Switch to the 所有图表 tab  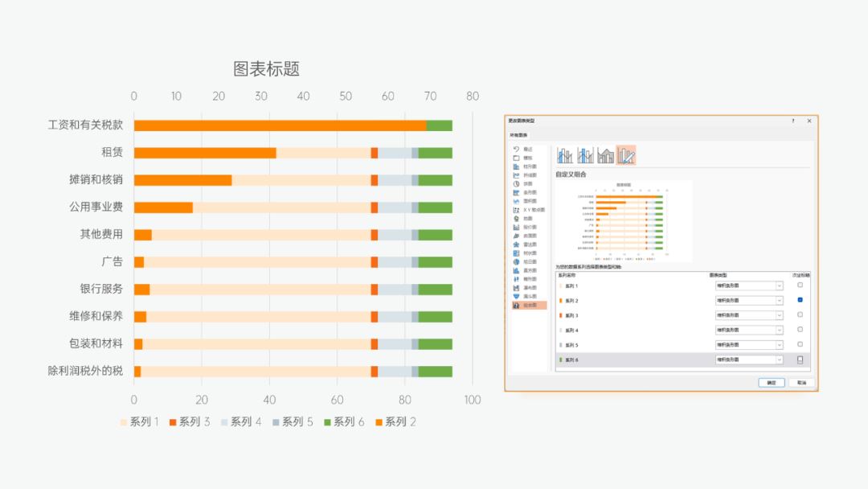(518, 135)
